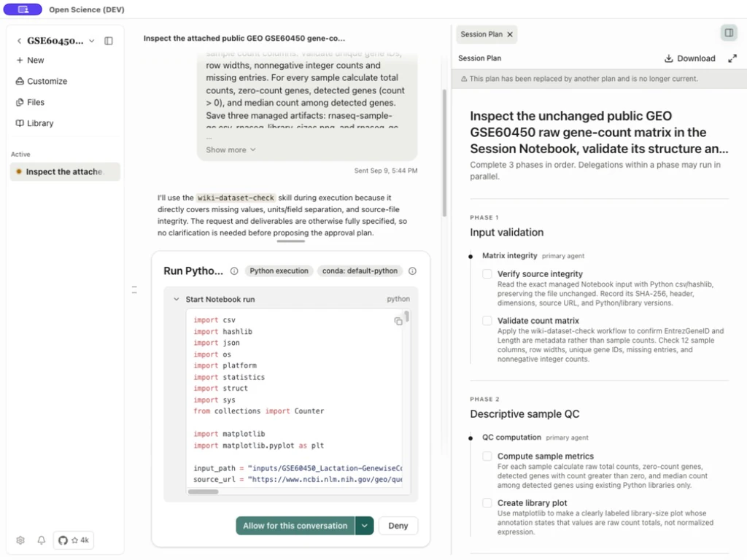Expand the plan panel to fullscreen
The image size is (747, 560).
click(732, 58)
